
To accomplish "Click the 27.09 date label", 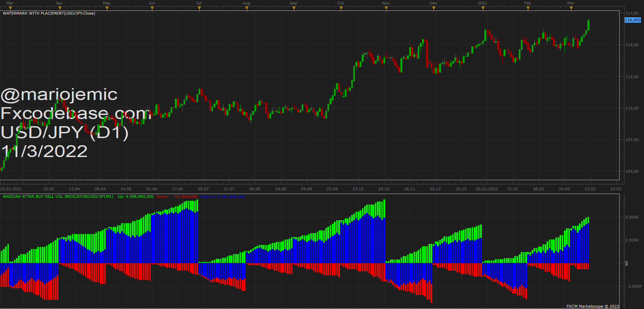I will [x=332, y=189].
